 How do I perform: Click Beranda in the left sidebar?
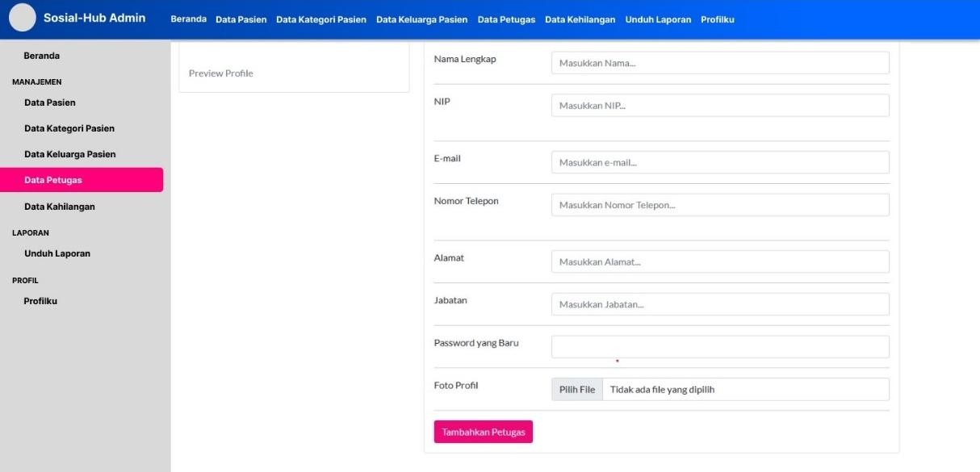click(42, 56)
